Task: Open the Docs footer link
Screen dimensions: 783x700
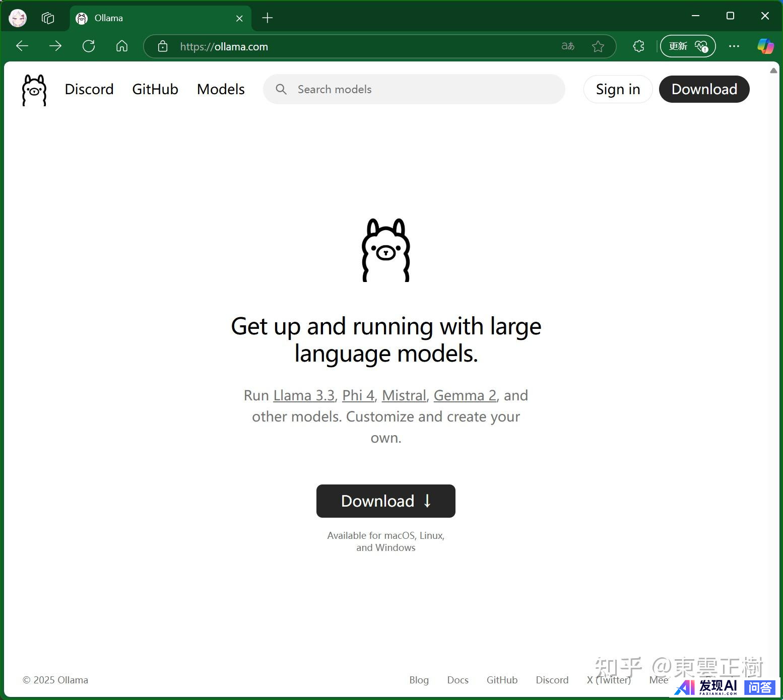Action: (458, 680)
